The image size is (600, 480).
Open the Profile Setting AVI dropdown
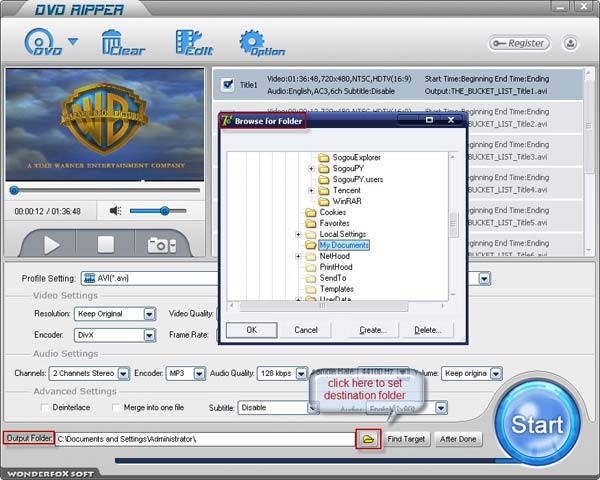click(149, 278)
